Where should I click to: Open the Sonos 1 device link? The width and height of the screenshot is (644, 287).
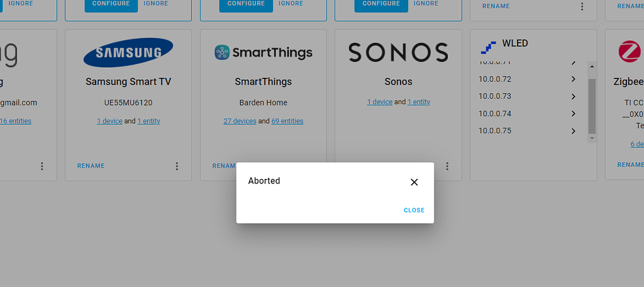coord(379,102)
